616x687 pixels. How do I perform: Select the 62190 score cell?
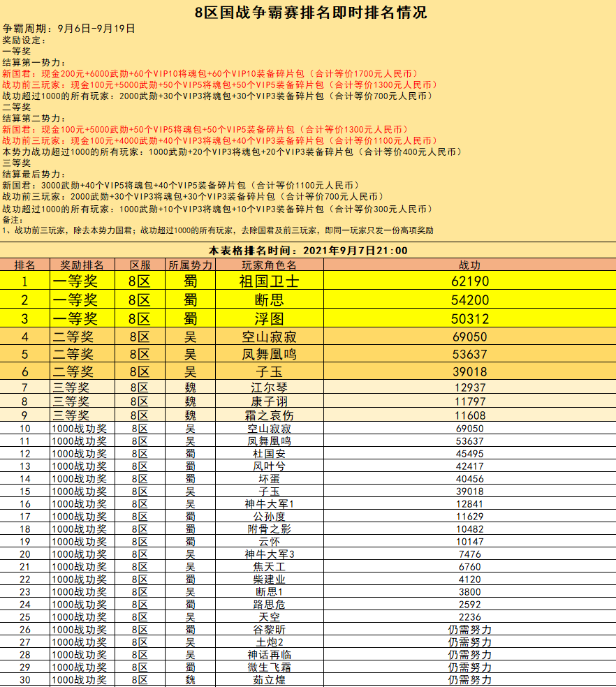[469, 281]
